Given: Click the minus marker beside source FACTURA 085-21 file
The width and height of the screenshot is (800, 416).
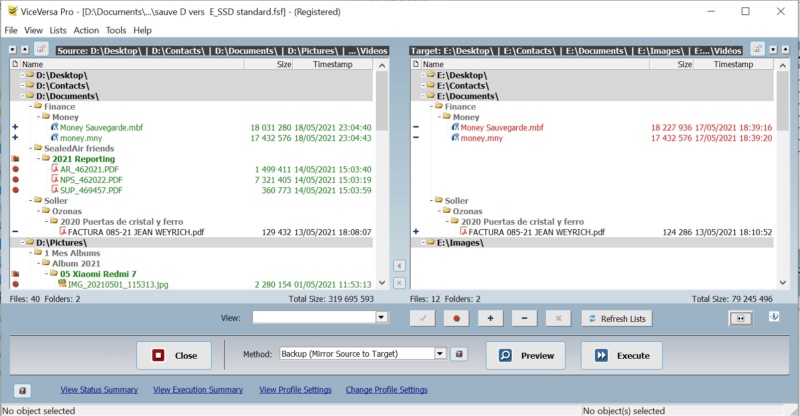Looking at the screenshot, I should (15, 232).
